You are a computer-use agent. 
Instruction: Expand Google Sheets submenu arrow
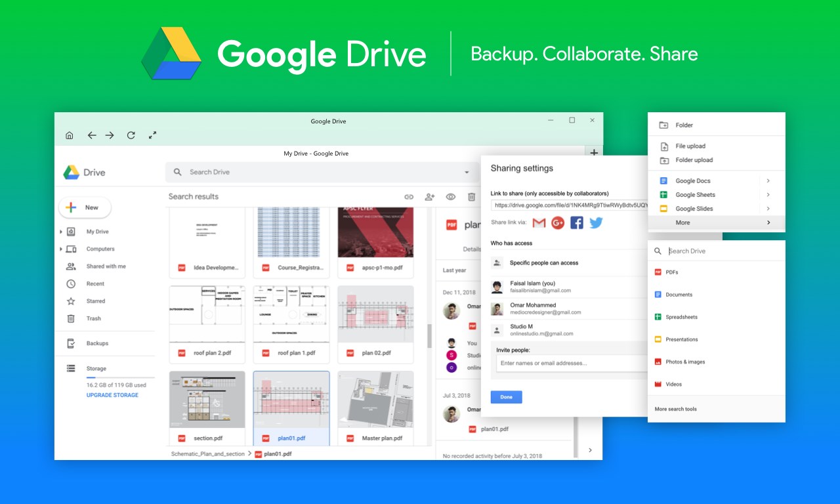[x=768, y=195]
